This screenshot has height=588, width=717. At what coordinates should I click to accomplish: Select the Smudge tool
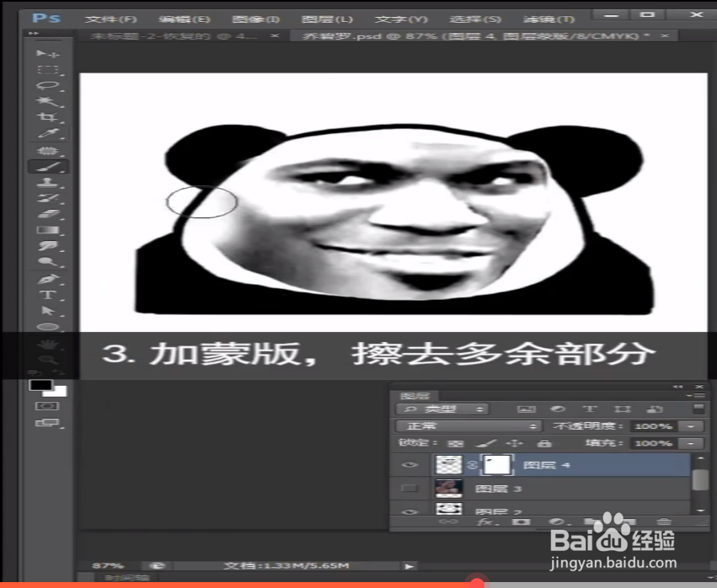[x=47, y=245]
